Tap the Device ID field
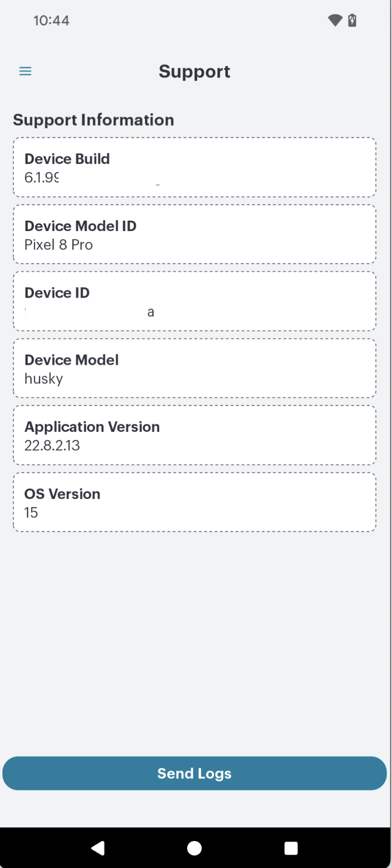This screenshot has height=868, width=392. click(195, 301)
